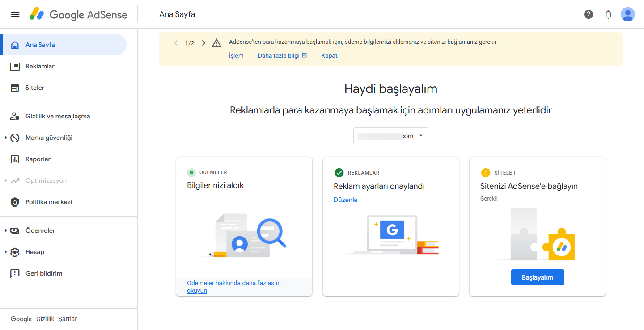Go to previous alert with left chevron
Viewport: 644px width, 330px height.
[x=176, y=43]
